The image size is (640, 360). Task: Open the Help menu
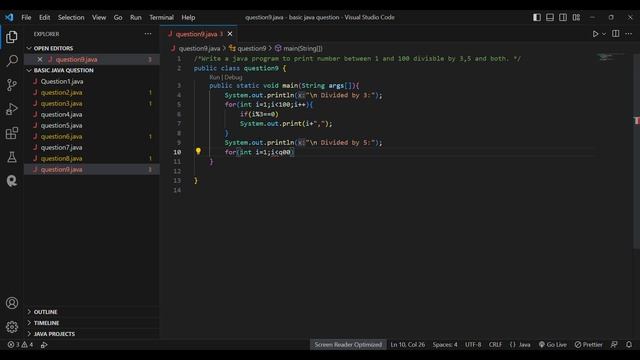pyautogui.click(x=188, y=18)
